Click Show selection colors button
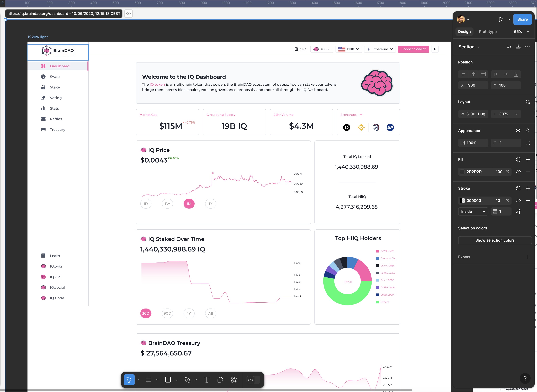 tap(495, 240)
